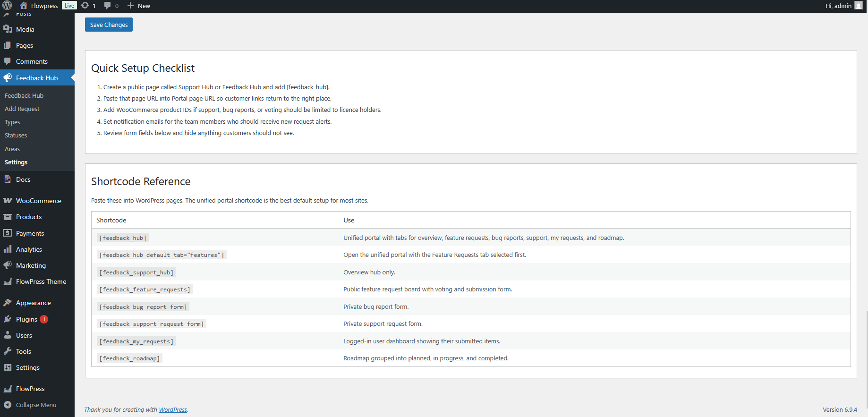Viewport: 868px width, 417px height.
Task: Click the [feedback_my_requests] shortcode
Action: click(x=136, y=341)
